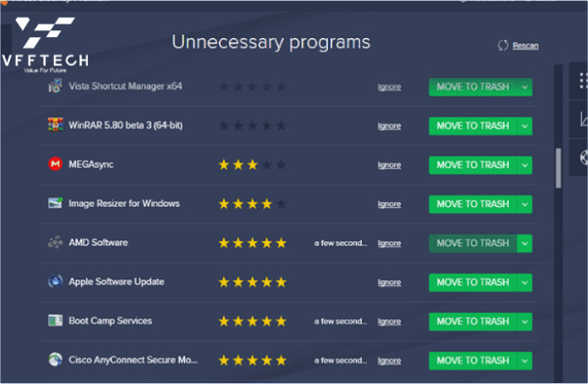Viewport: 588px width, 384px height.
Task: Open dropdown next to WinRAR Move to Trash
Action: [524, 126]
